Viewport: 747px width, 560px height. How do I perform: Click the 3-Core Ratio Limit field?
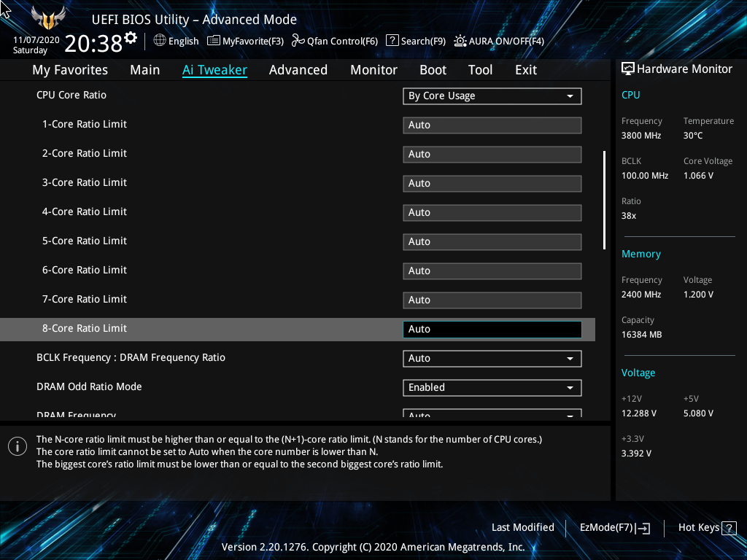tap(492, 183)
